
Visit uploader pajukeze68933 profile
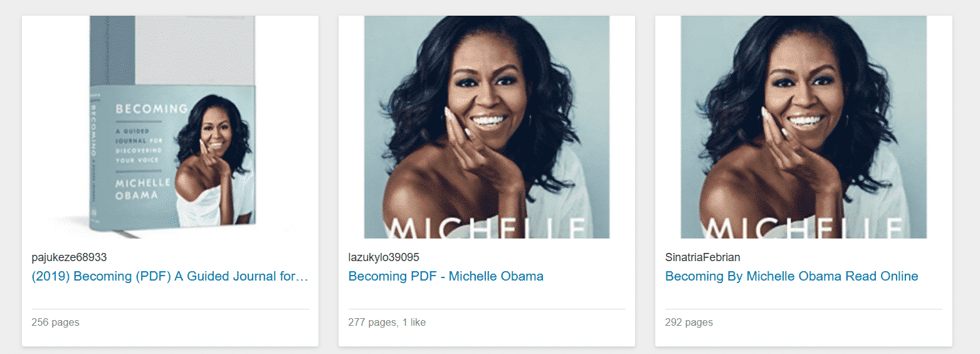pos(73,257)
